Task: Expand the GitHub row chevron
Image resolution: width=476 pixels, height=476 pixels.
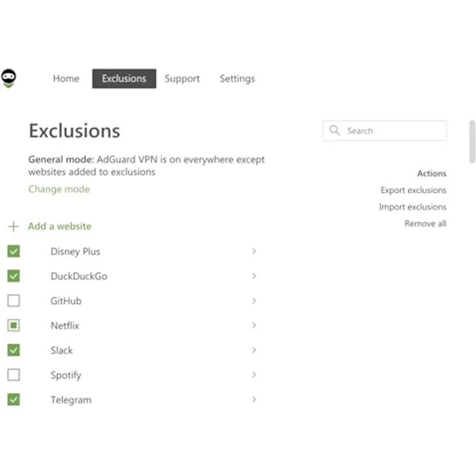Action: tap(254, 301)
